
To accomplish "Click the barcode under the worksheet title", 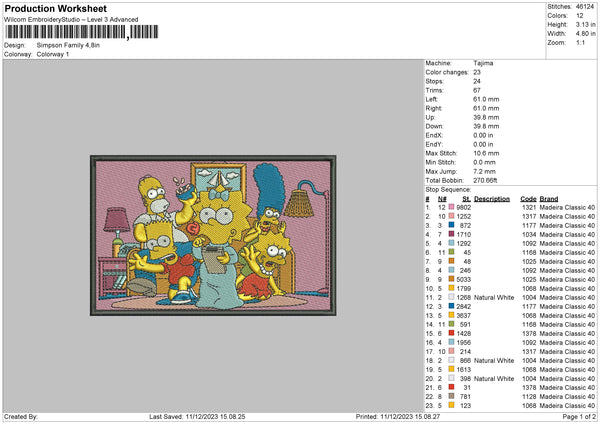I will (81, 32).
